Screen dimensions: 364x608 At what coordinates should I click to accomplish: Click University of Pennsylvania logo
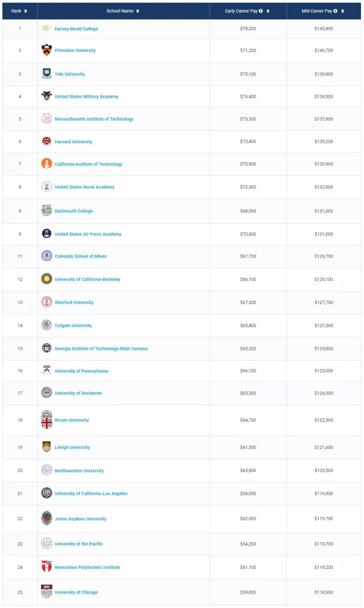click(x=47, y=370)
